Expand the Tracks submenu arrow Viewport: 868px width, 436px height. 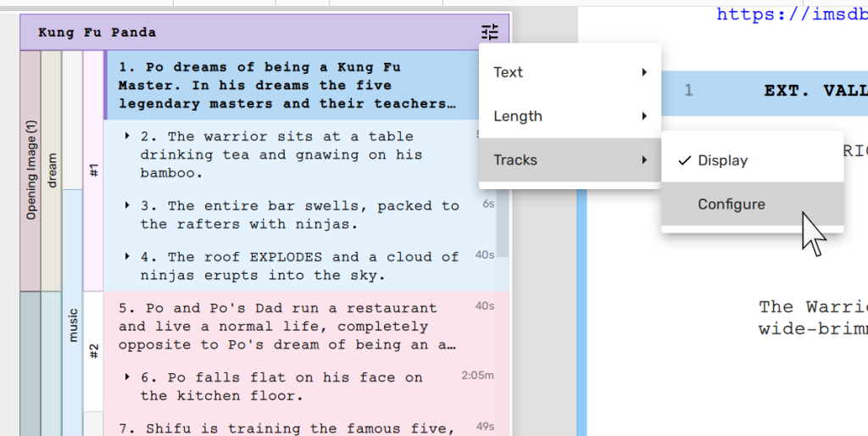645,160
